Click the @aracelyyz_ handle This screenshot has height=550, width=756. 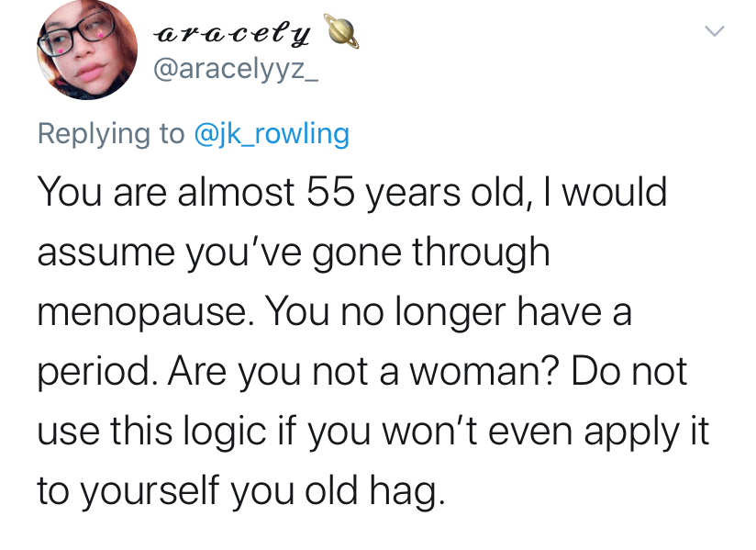tap(236, 71)
